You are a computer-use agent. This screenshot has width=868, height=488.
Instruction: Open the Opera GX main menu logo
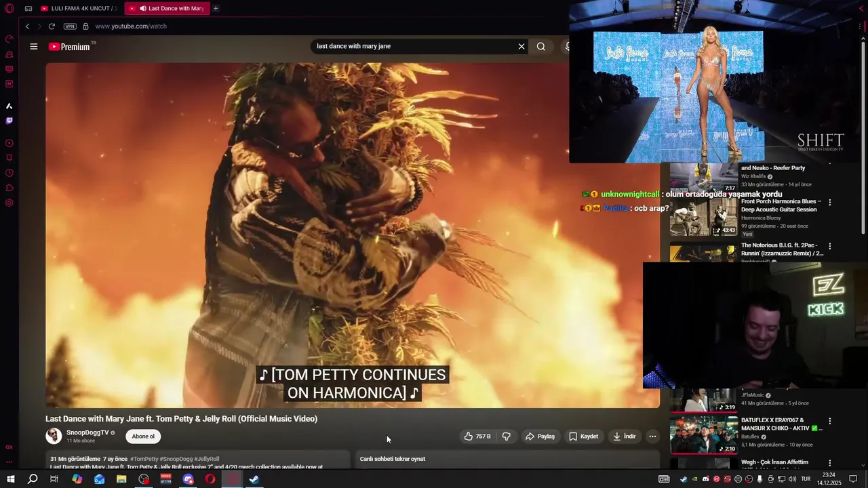9,9
